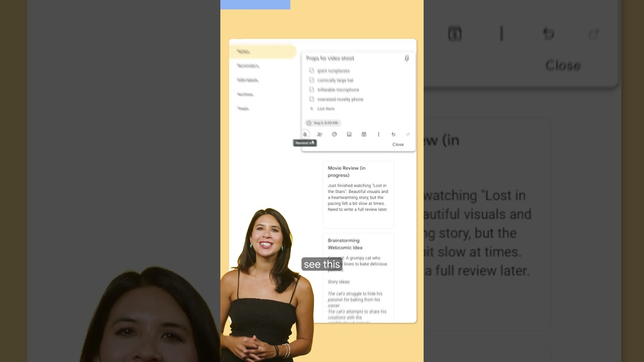Image resolution: width=644 pixels, height=362 pixels.
Task: Open the More options three-dot menu
Action: [378, 134]
